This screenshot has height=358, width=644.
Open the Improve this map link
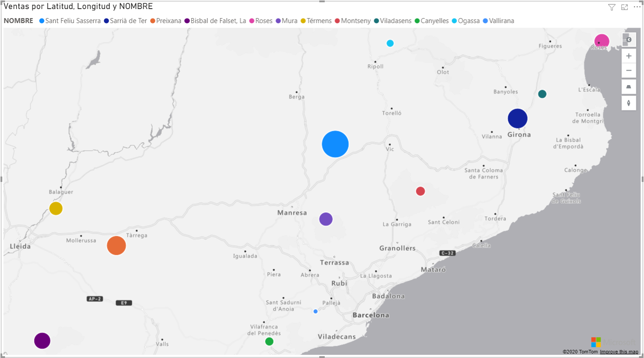click(x=620, y=352)
